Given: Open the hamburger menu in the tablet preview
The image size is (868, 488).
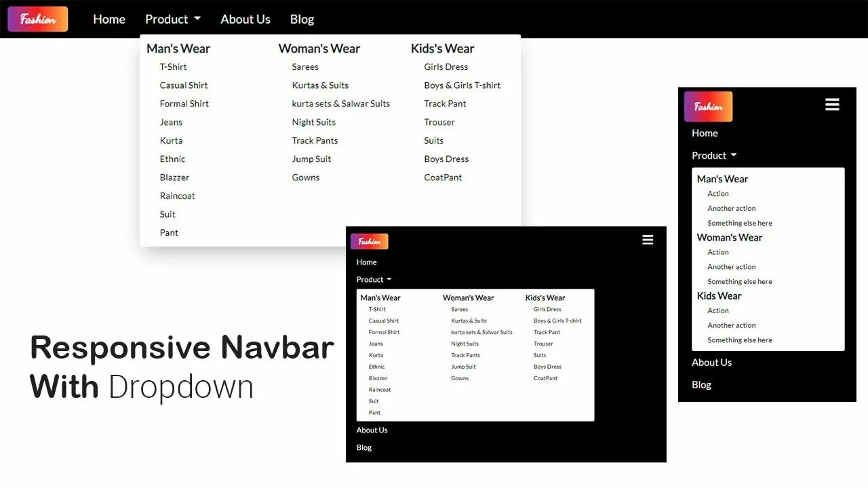Looking at the screenshot, I should [x=648, y=239].
